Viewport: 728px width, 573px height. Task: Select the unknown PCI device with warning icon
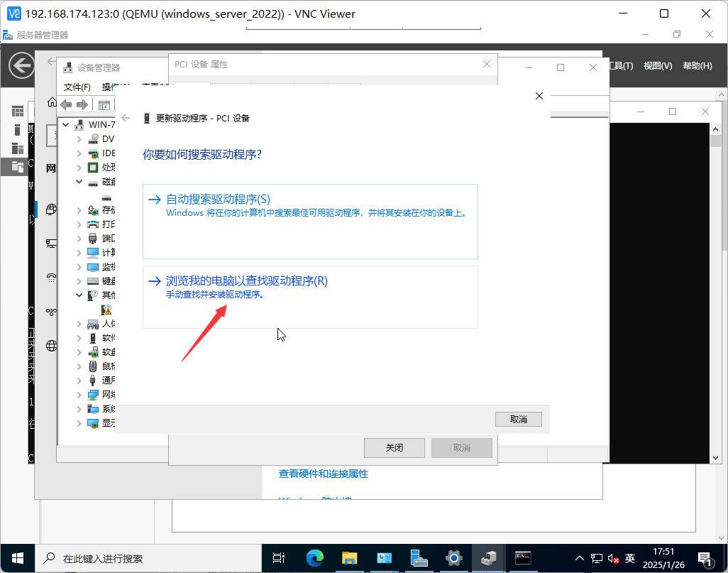(106, 310)
